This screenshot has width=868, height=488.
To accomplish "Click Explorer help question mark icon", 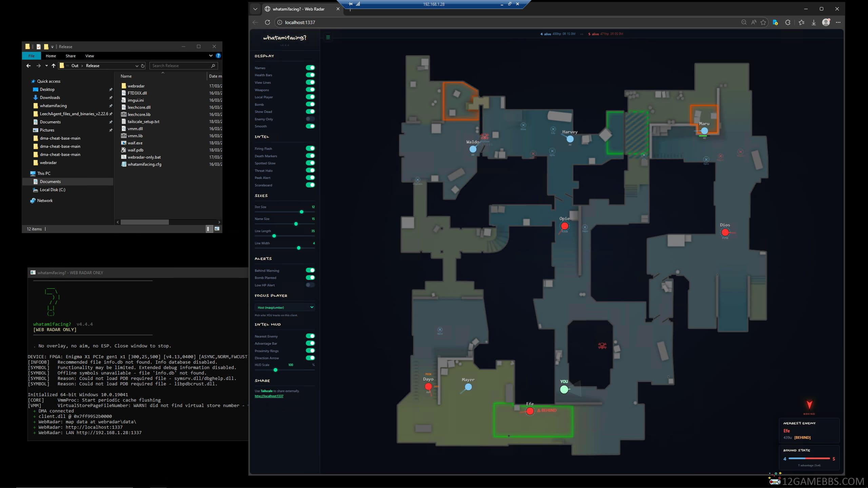I will [218, 56].
